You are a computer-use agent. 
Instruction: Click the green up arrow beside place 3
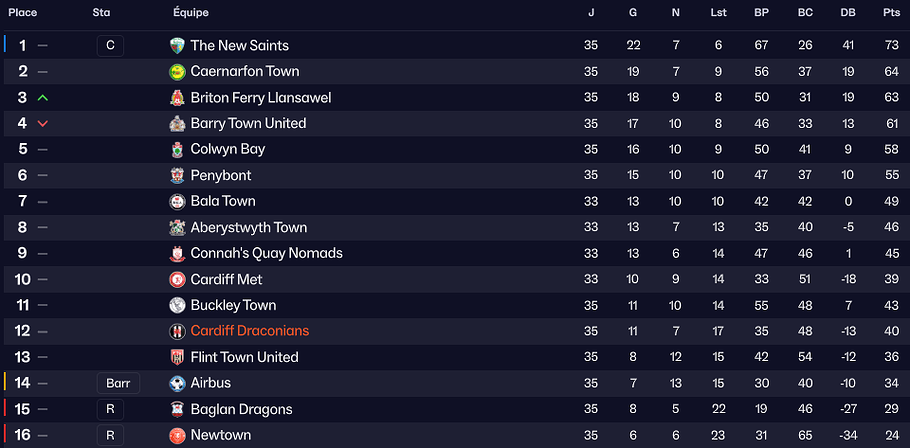(x=42, y=97)
